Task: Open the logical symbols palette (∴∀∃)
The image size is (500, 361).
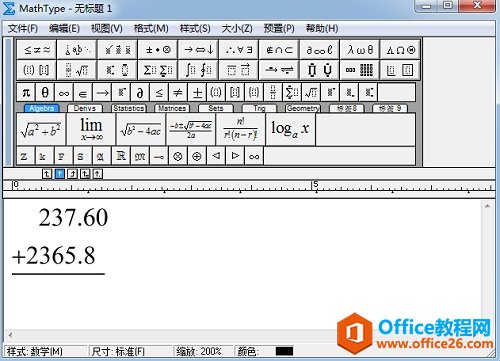Action: [239, 50]
